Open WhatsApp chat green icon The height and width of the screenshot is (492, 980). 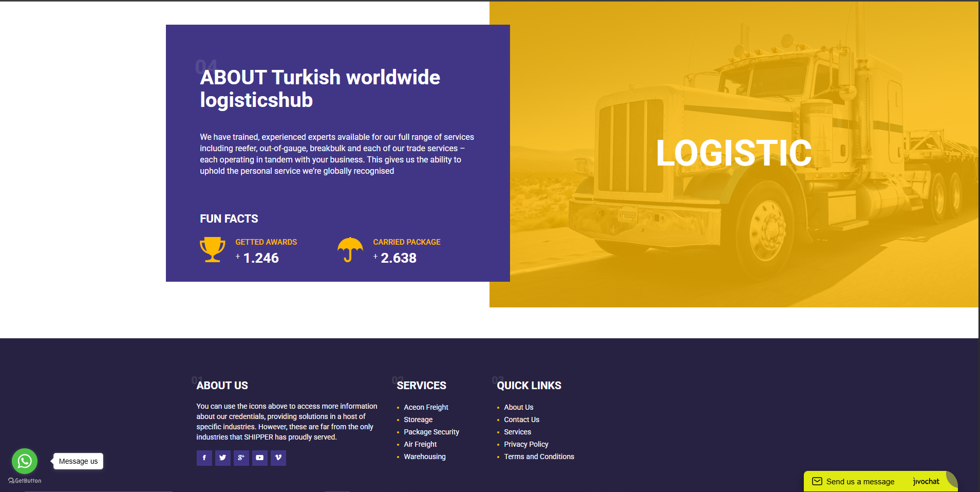pos(25,461)
